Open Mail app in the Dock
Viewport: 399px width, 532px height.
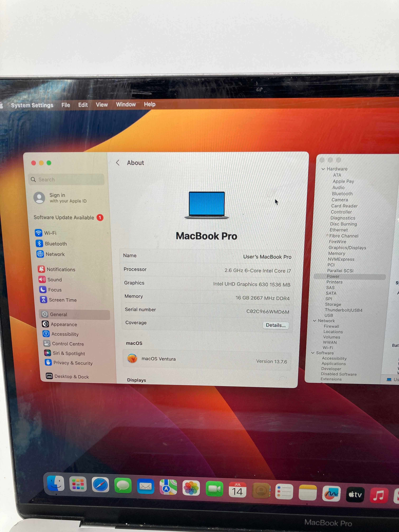[x=146, y=486]
